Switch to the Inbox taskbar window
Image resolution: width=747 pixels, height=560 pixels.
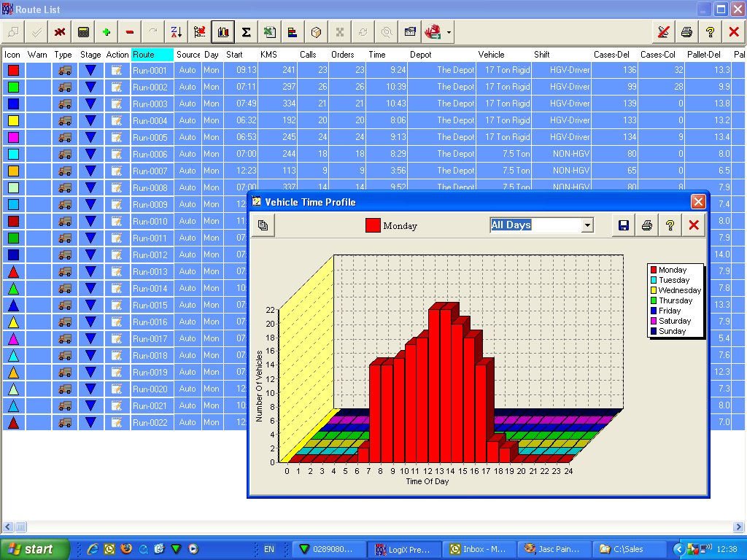(x=478, y=549)
